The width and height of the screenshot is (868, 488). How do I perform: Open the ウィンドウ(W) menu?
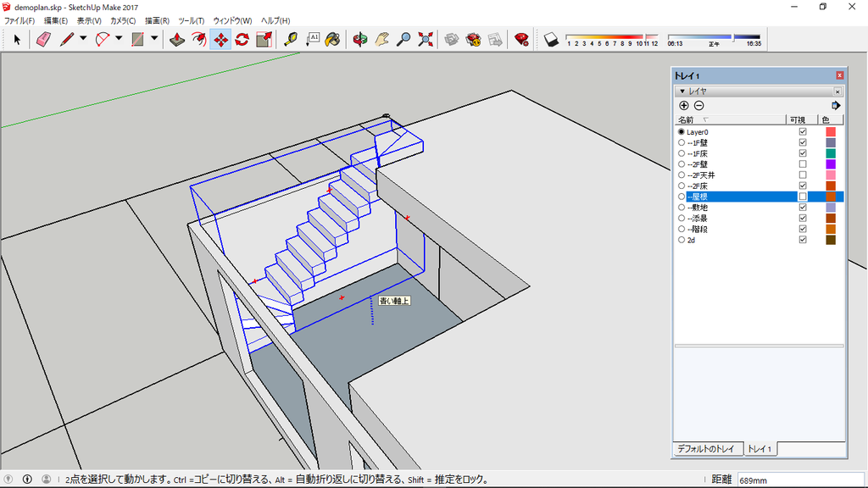232,20
